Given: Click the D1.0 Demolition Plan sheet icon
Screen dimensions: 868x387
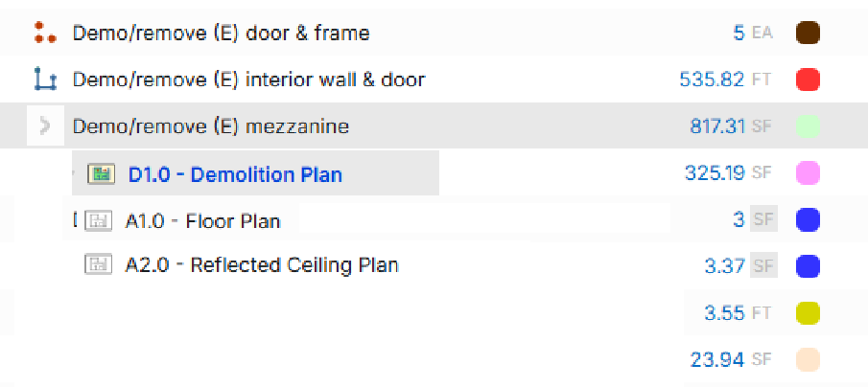Looking at the screenshot, I should click(101, 174).
